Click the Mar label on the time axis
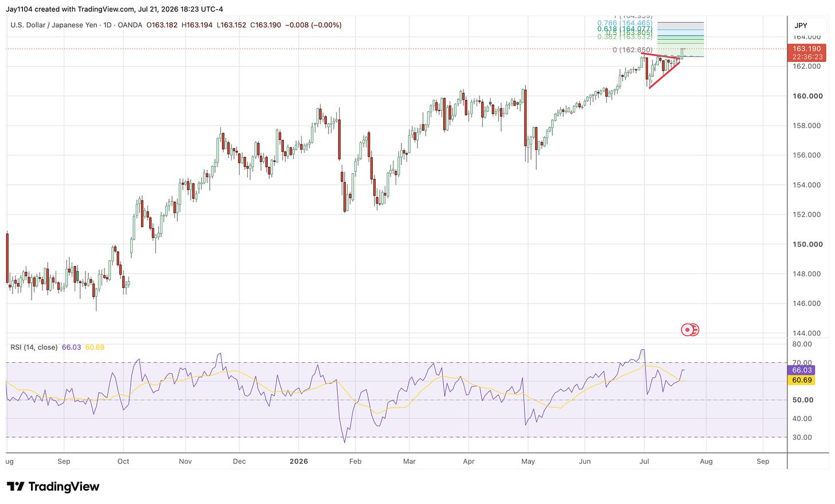Viewport: 835px width, 504px height. pos(409,462)
